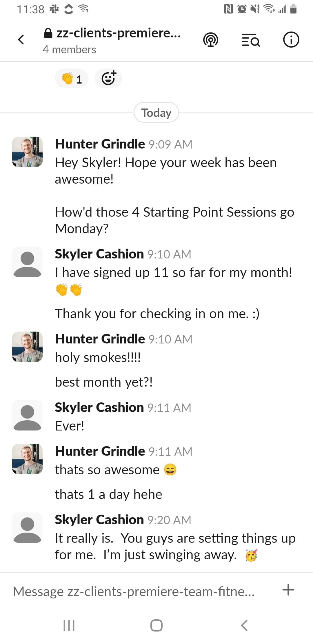Tap the Hunter Grindle name at 9:11 AM
The image size is (313, 644).
100,451
